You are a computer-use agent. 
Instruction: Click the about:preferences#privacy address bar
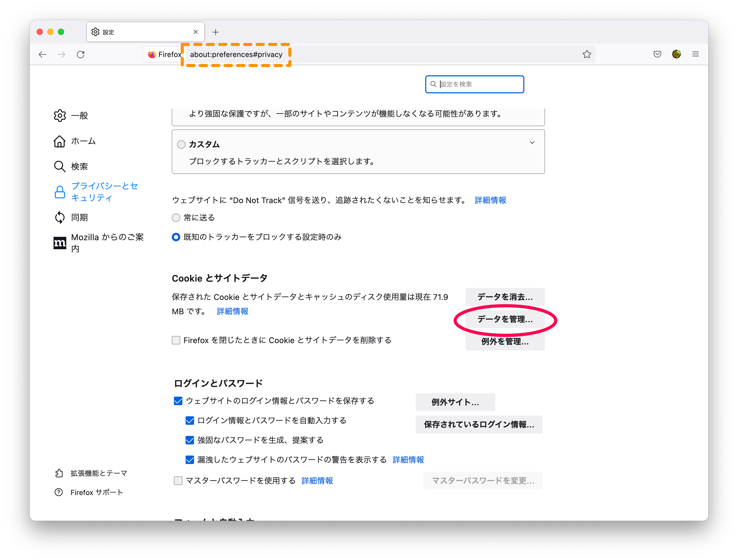click(236, 54)
